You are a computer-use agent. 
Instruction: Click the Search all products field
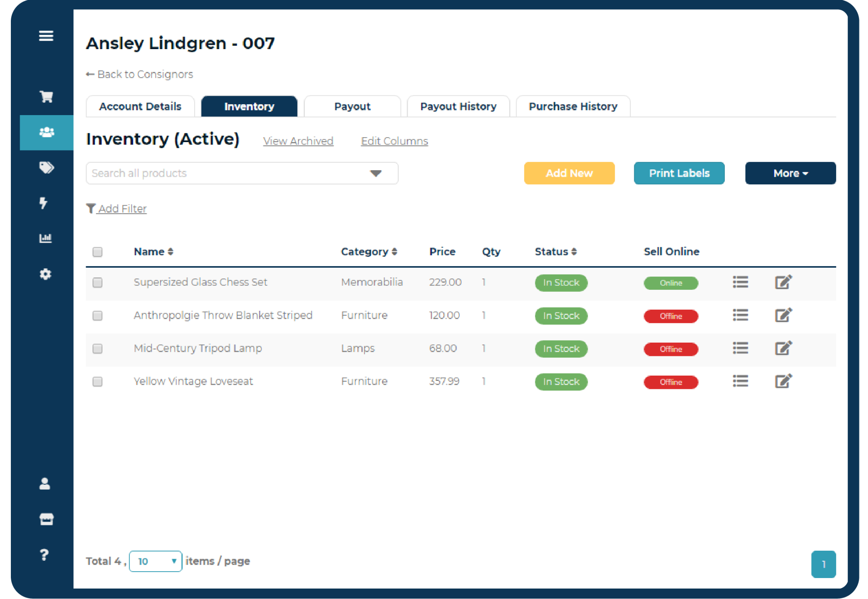tap(225, 174)
